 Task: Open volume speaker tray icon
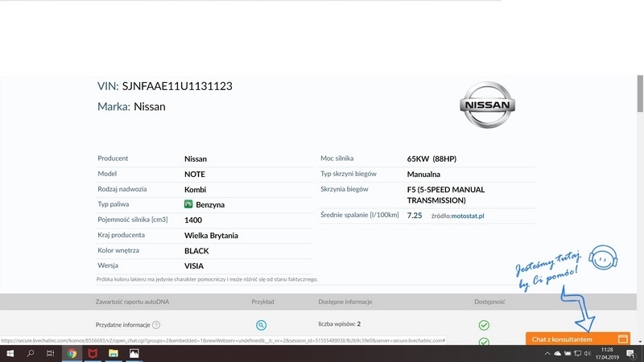click(x=588, y=353)
